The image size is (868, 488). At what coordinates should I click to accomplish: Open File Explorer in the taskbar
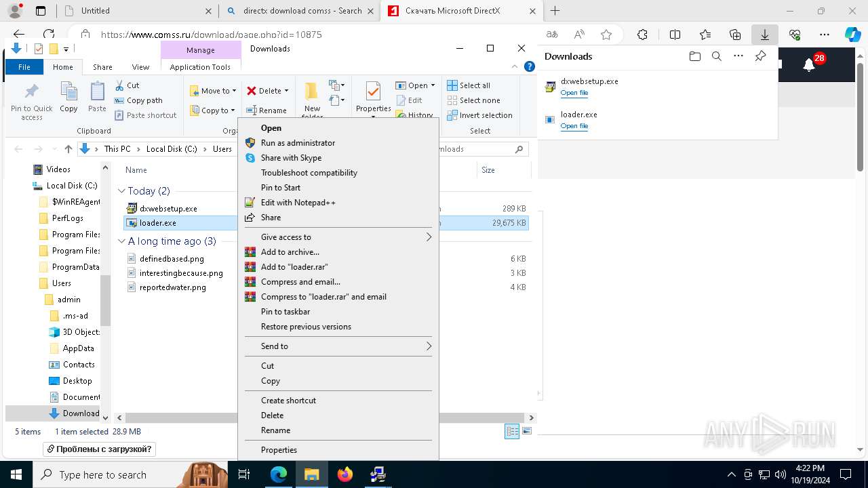pos(311,474)
